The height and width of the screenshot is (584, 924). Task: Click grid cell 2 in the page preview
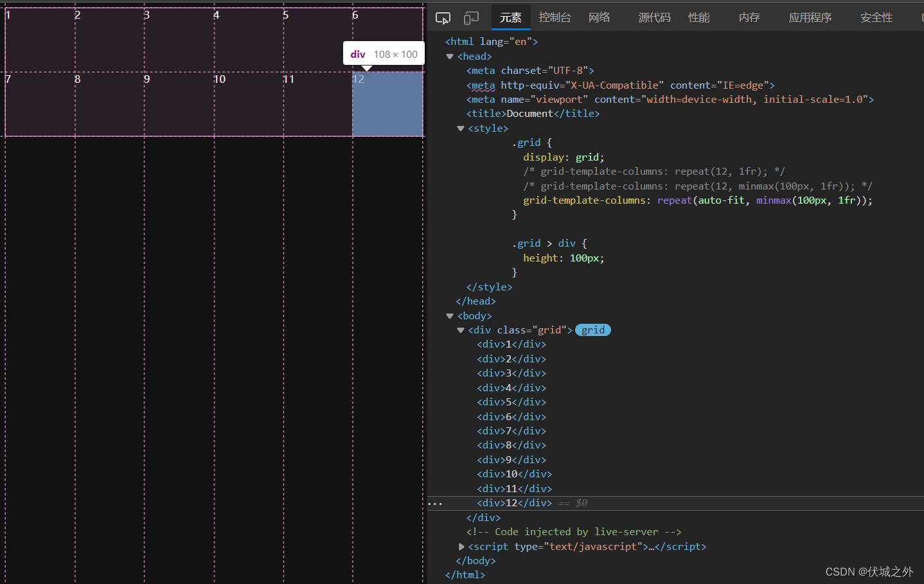109,40
